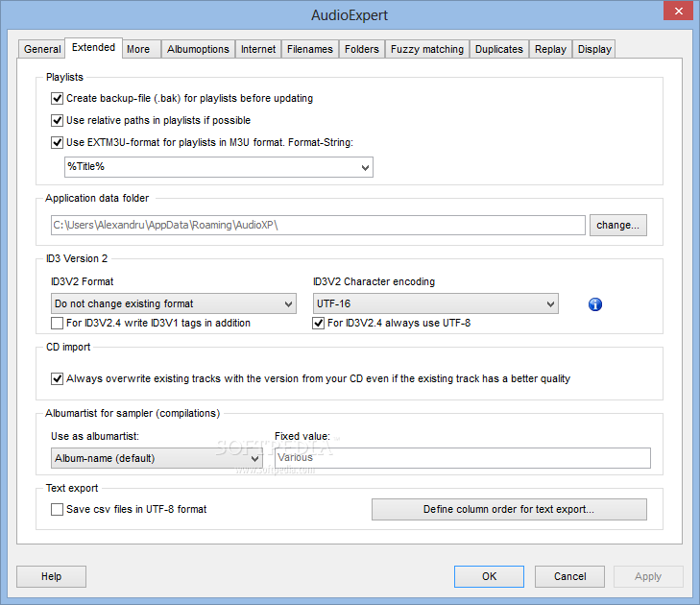Expand the Album-name (default) albumartist dropdown

(x=157, y=458)
